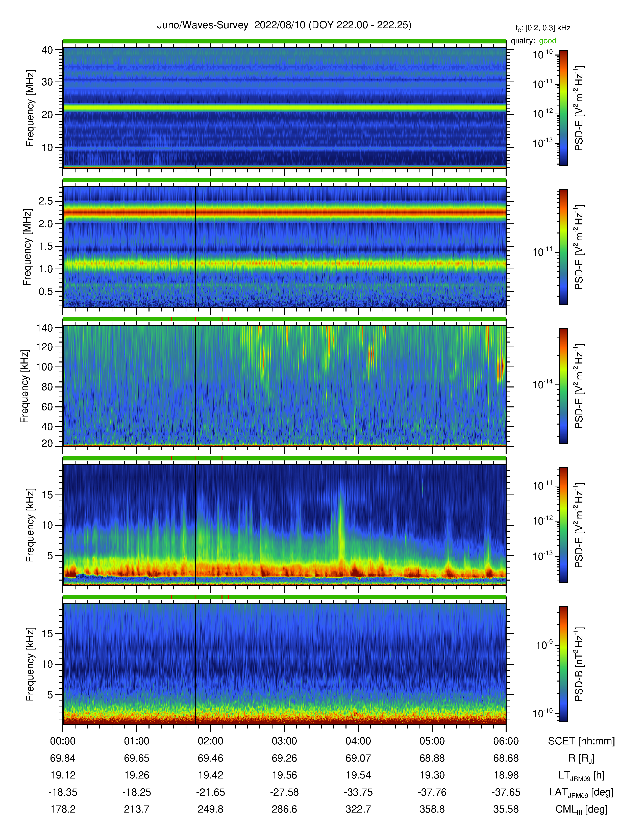Click the red 2.25 MHz band in second panel

point(284,212)
